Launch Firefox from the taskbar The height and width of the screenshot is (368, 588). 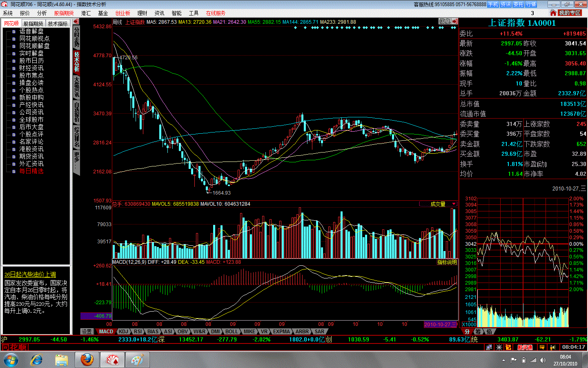pyautogui.click(x=87, y=360)
